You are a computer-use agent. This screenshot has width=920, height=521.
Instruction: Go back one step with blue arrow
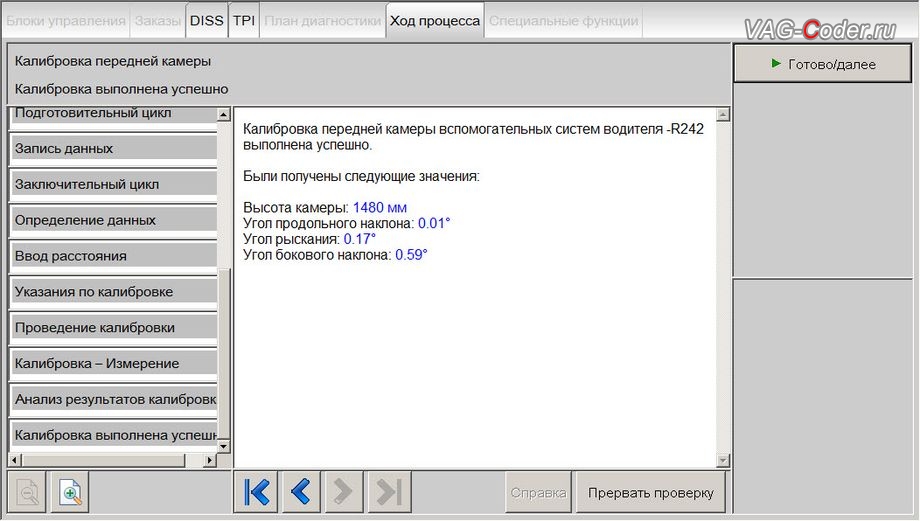[x=300, y=492]
